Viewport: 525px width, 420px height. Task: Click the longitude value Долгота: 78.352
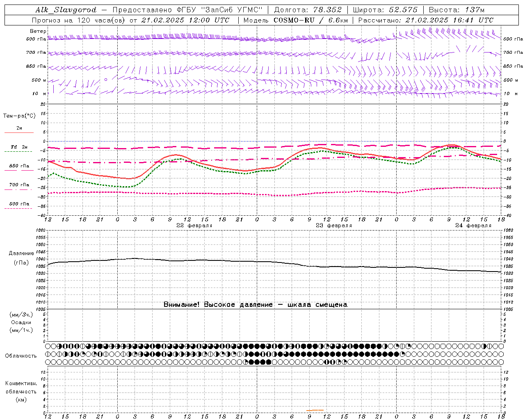coord(308,10)
